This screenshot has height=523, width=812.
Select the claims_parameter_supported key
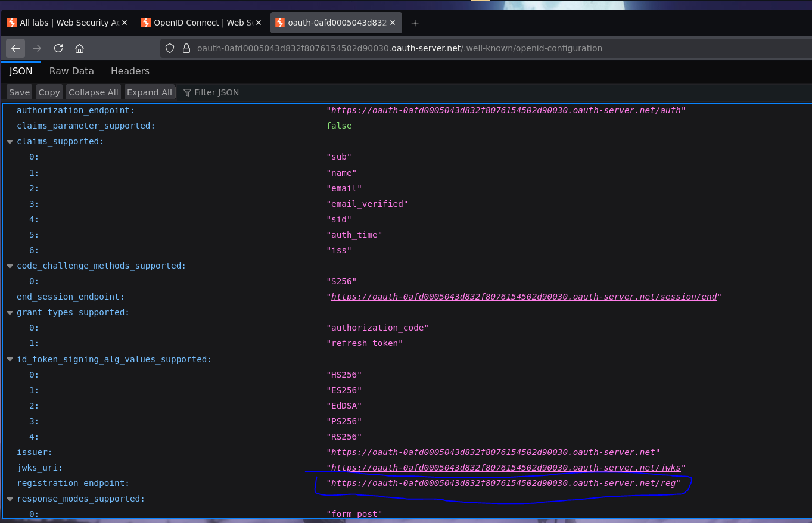pos(86,126)
